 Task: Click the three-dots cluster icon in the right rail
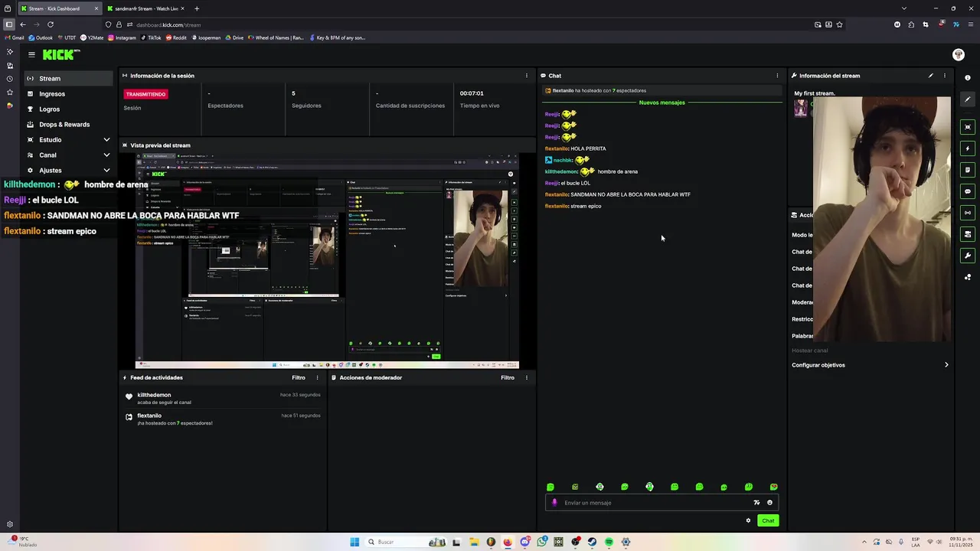968,277
